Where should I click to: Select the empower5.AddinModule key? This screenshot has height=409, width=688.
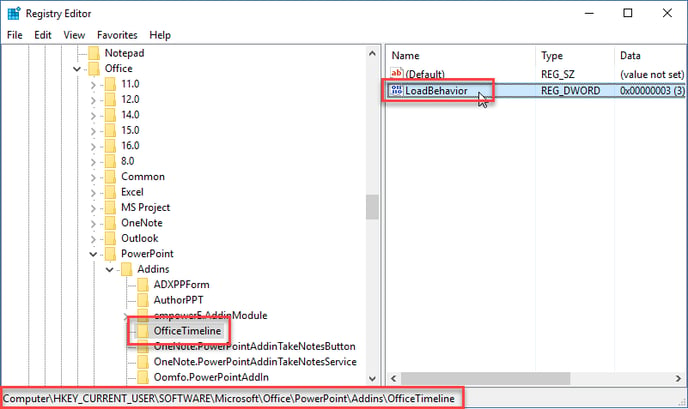[x=210, y=316]
